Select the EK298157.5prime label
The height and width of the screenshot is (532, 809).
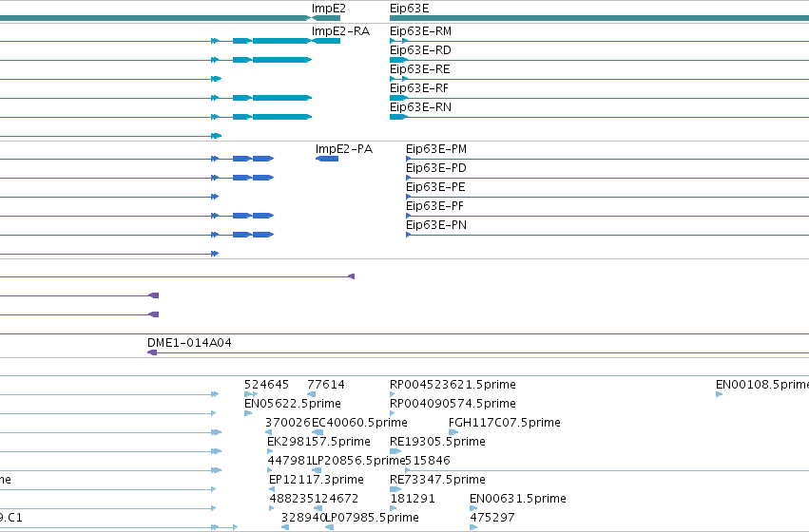pos(318,442)
